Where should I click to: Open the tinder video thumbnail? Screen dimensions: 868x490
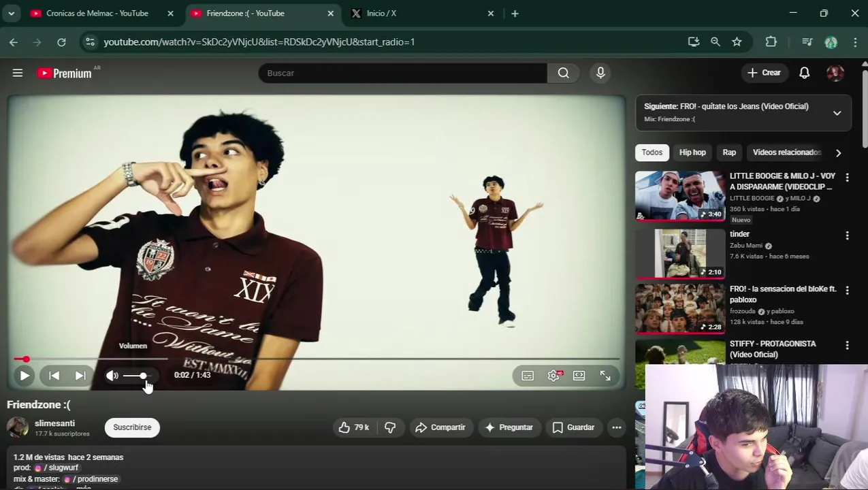tap(680, 254)
